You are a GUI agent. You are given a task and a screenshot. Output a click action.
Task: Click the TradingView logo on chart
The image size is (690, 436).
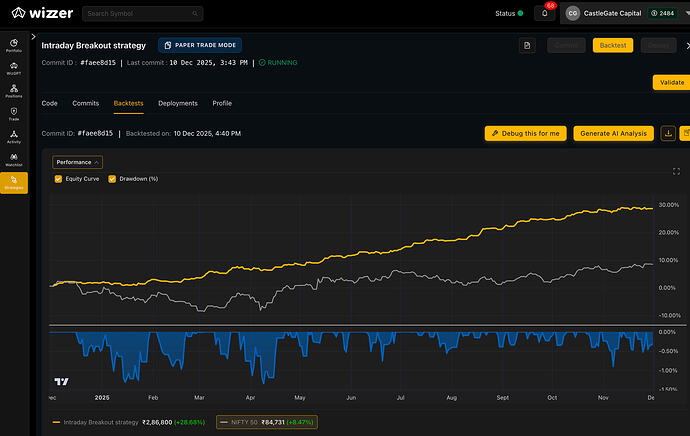[x=62, y=381]
